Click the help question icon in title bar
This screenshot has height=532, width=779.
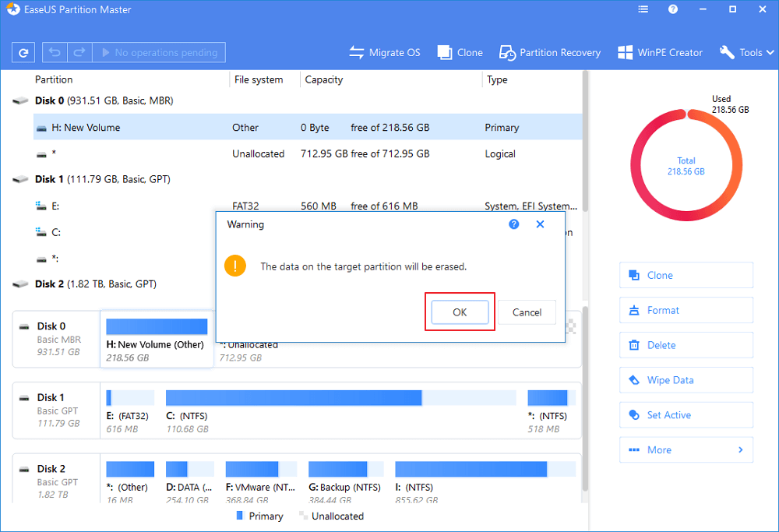pyautogui.click(x=673, y=9)
